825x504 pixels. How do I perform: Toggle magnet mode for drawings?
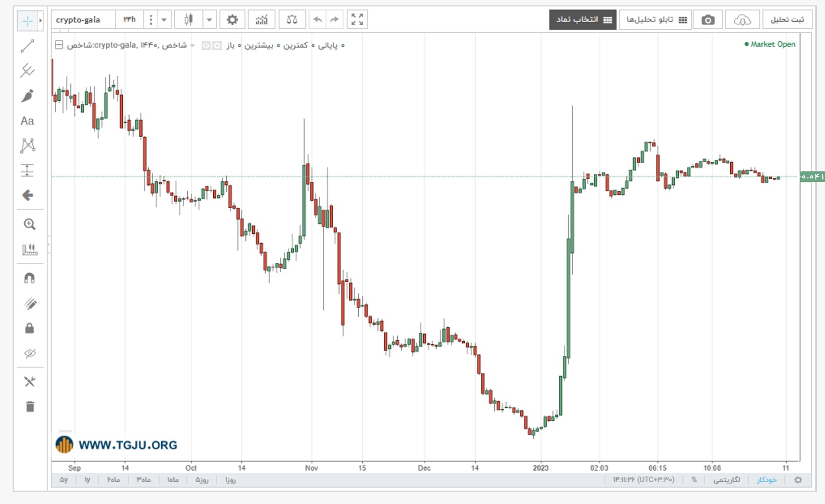click(29, 278)
